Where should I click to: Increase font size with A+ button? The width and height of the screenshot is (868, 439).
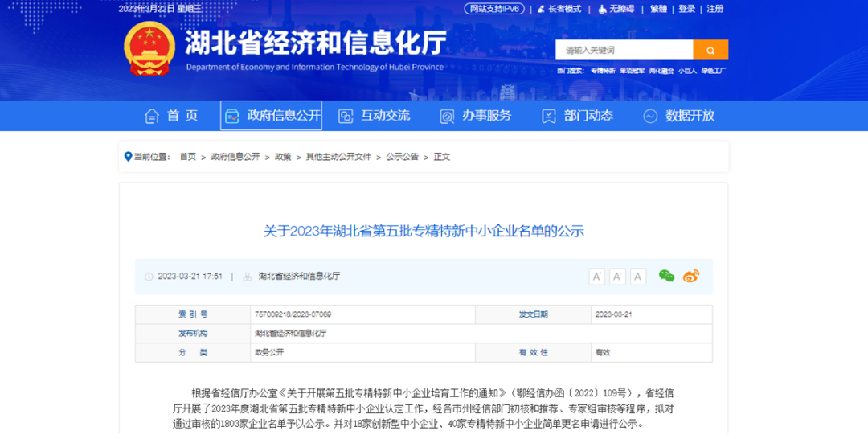coord(597,277)
